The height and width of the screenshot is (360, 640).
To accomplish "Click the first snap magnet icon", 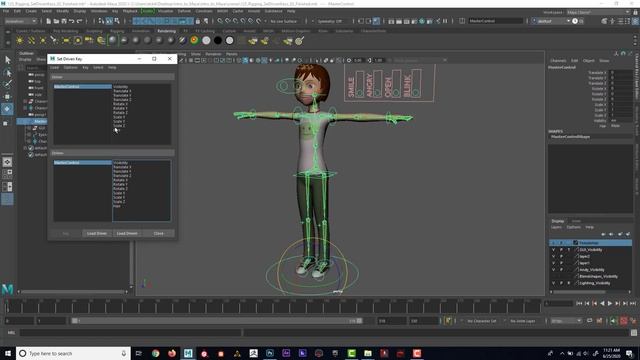I will [220, 21].
